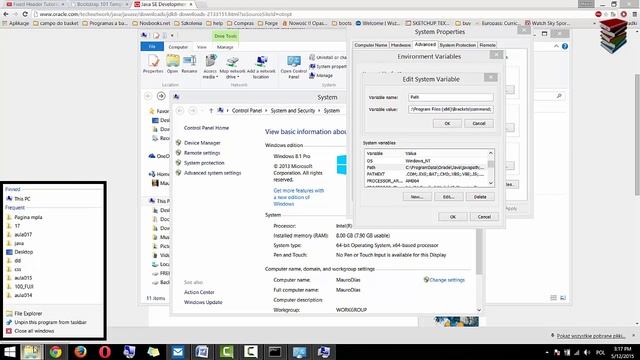Open the File tab in Explorer ribbon

tap(152, 47)
